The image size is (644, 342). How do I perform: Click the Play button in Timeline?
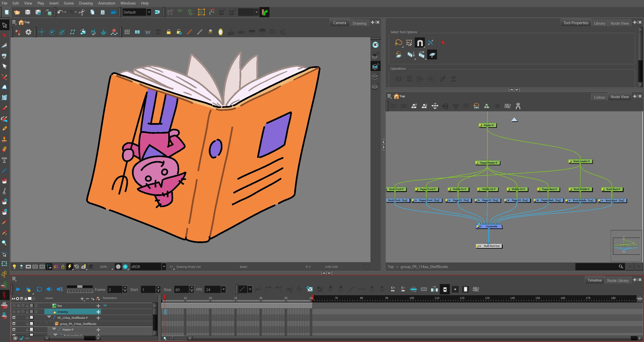point(18,289)
